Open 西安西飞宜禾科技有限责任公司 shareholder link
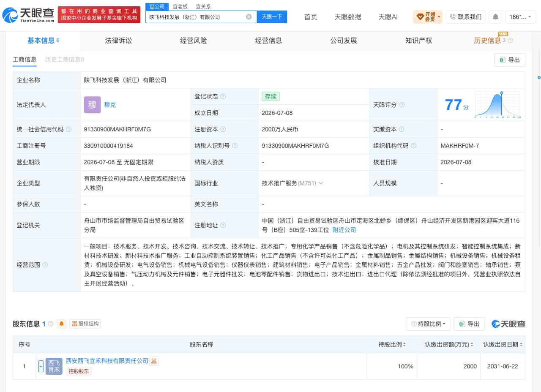 (107, 361)
